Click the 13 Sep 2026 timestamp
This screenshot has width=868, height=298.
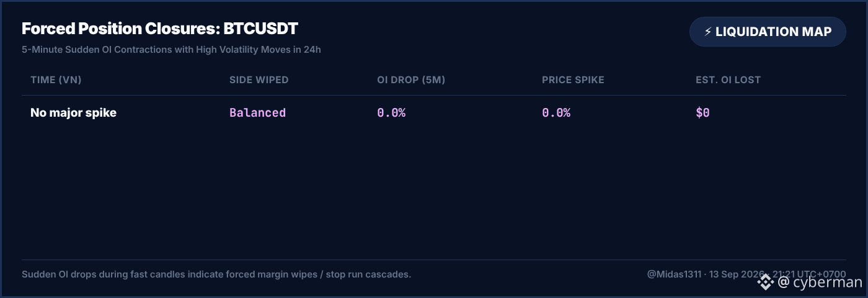tap(737, 274)
